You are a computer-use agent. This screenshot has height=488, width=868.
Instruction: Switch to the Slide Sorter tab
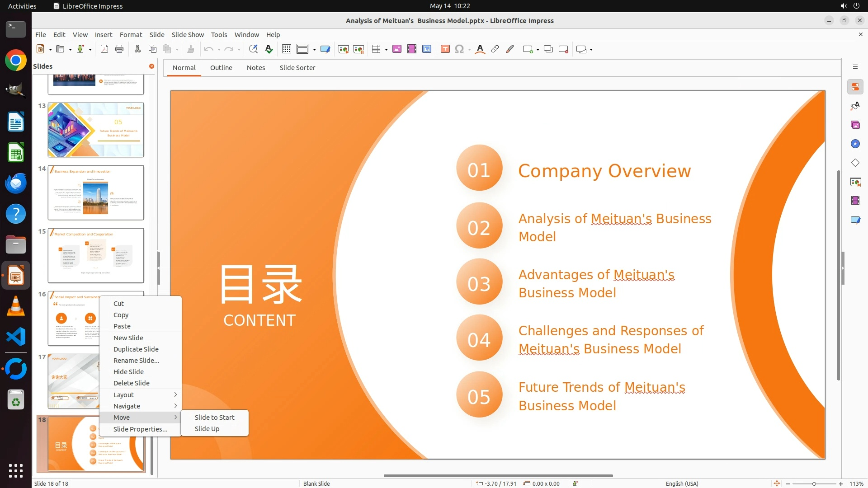pyautogui.click(x=297, y=67)
